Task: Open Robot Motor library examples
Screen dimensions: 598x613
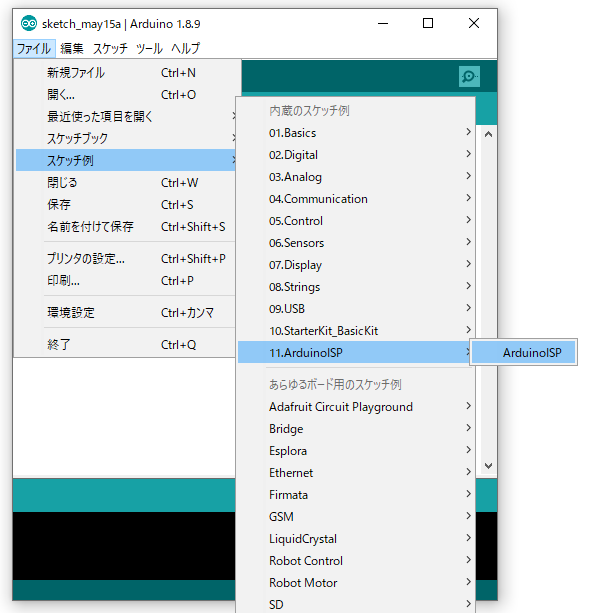Action: 356,583
